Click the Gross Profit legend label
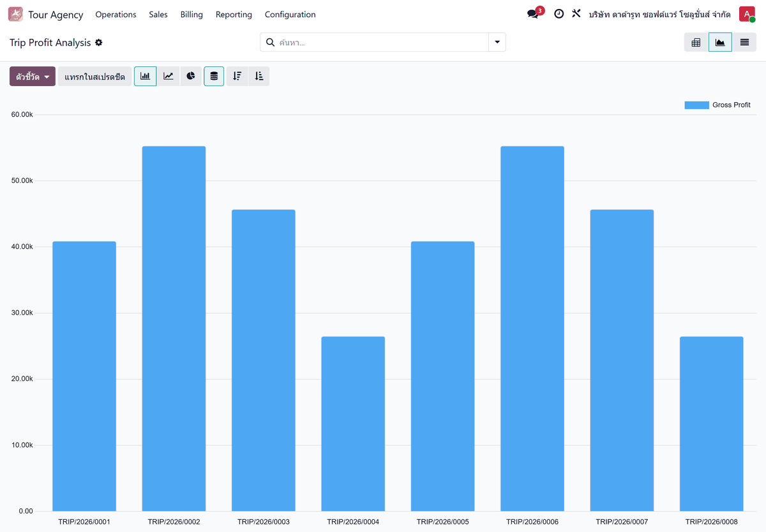 [x=732, y=105]
